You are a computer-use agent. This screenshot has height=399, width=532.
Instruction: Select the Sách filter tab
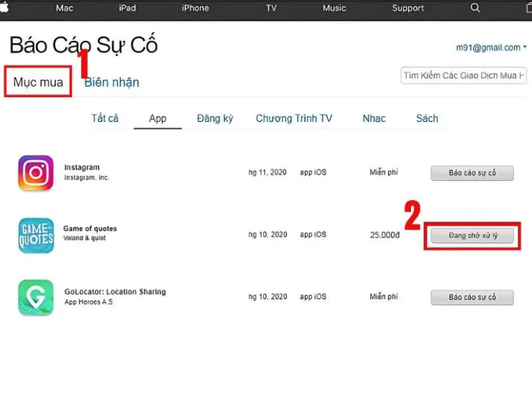point(427,118)
